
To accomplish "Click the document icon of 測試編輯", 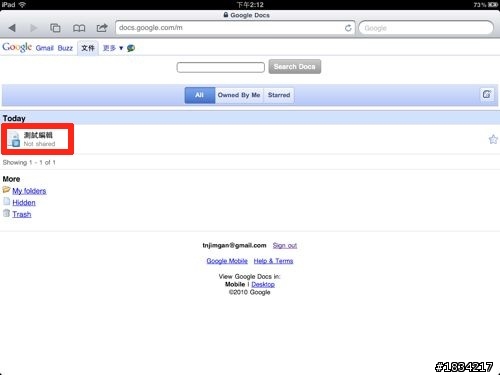I will coord(14,139).
